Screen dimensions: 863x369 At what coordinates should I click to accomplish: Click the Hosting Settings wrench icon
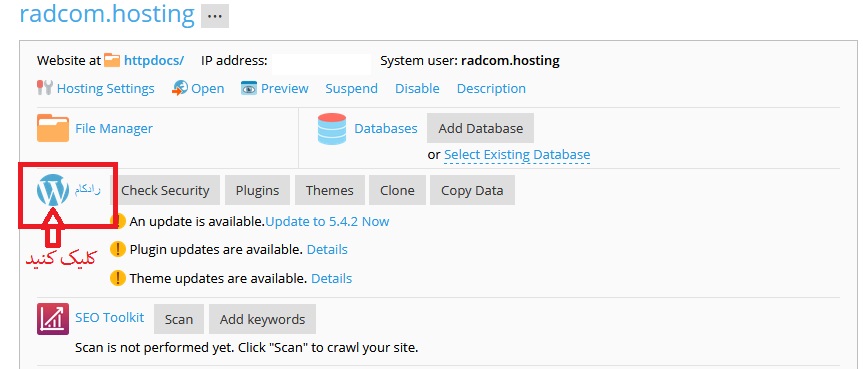(45, 88)
